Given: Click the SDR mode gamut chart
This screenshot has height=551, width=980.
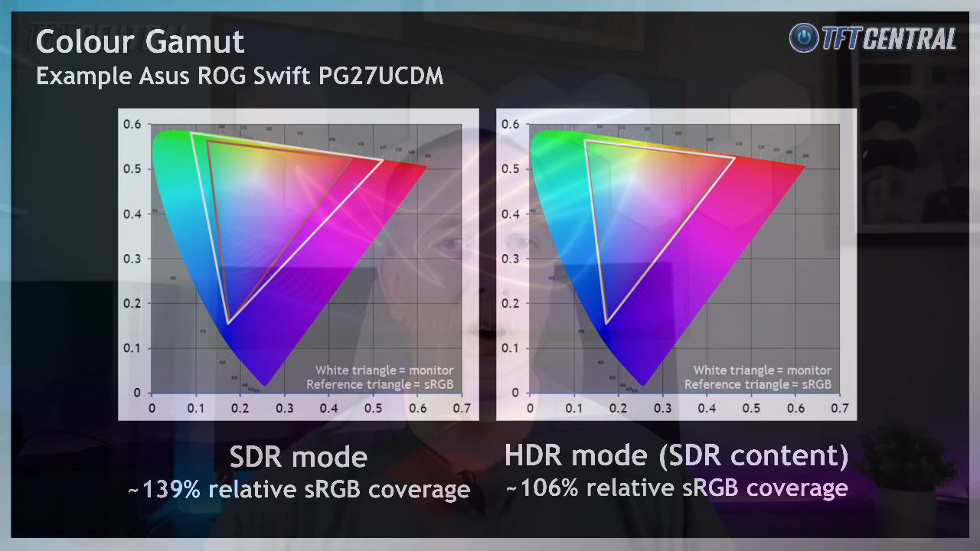Looking at the screenshot, I should tap(299, 264).
